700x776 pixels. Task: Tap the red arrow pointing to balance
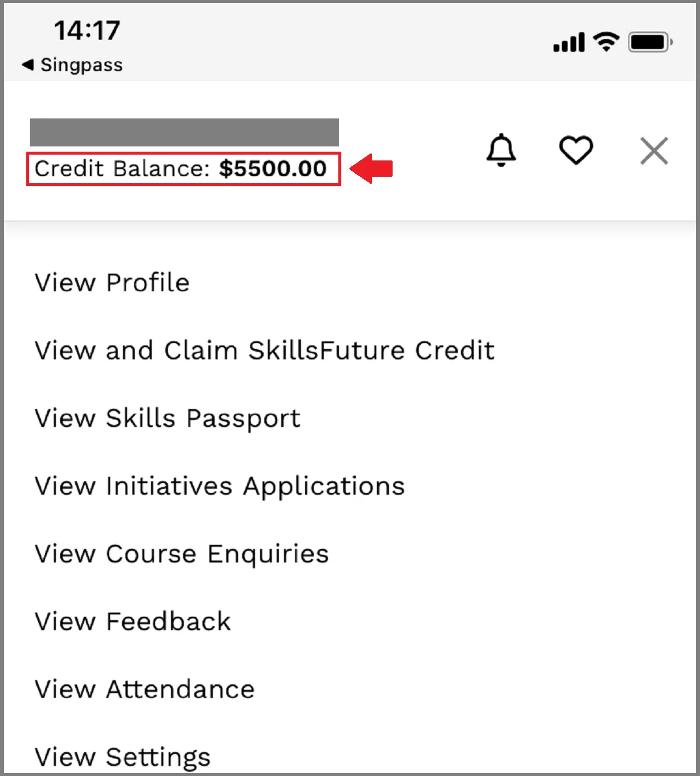[372, 169]
